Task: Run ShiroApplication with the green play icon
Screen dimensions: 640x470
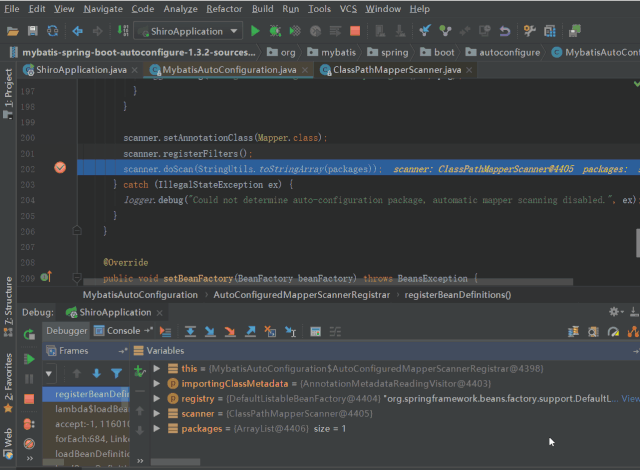Action: click(x=255, y=31)
